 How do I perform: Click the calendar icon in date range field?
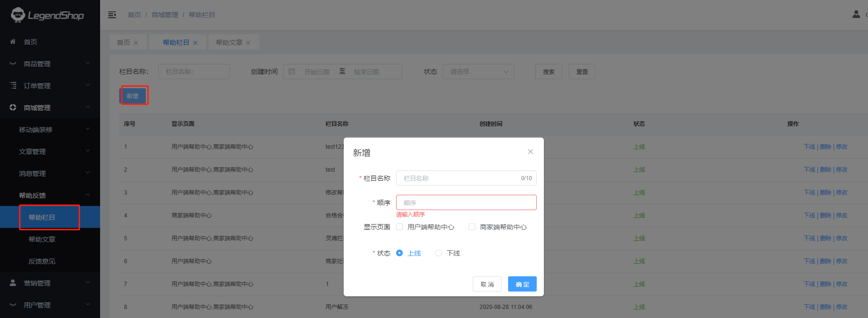point(292,72)
